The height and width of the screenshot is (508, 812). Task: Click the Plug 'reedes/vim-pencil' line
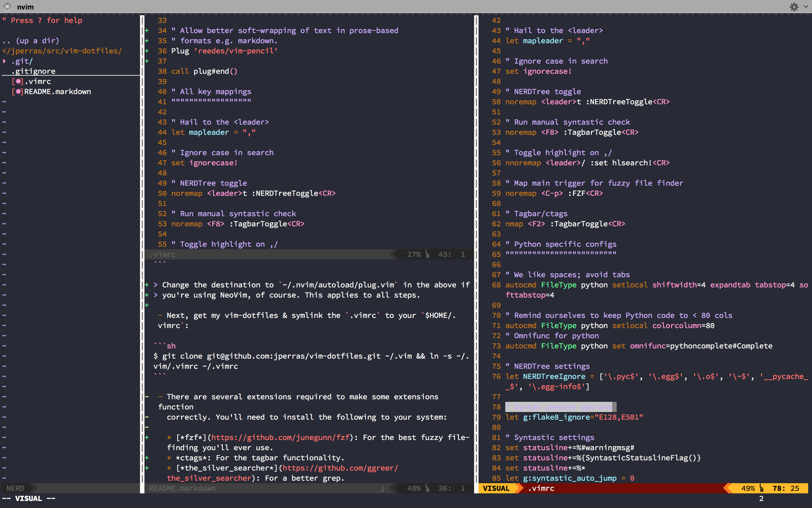coord(224,51)
